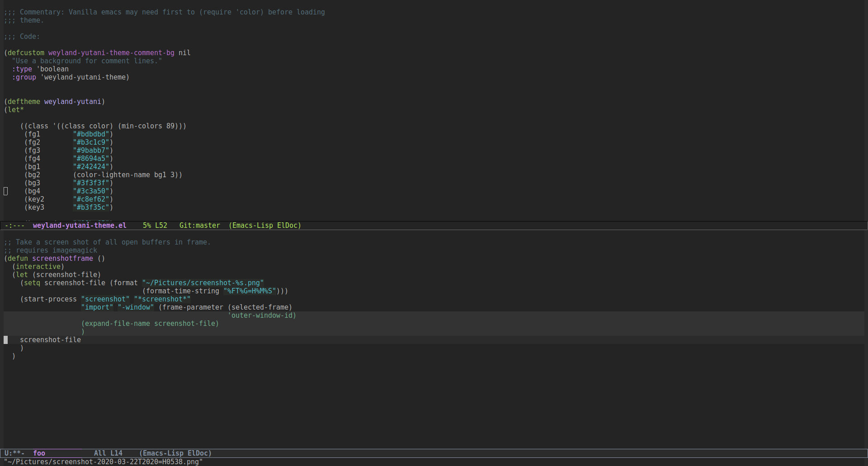
Task: Click on "*screenshot*" string
Action: pyautogui.click(x=162, y=299)
